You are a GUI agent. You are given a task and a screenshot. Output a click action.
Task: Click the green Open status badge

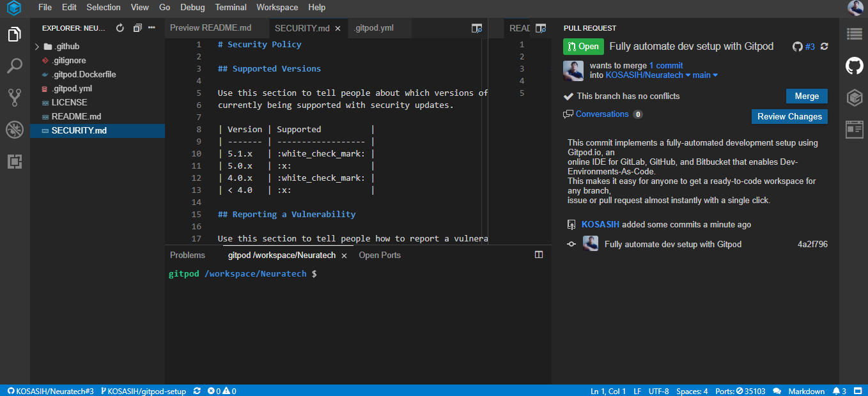584,47
